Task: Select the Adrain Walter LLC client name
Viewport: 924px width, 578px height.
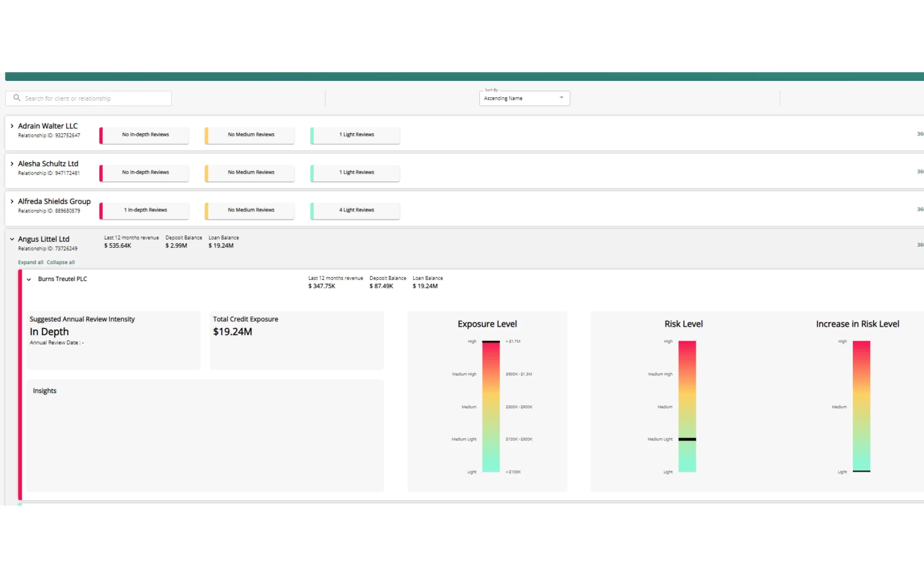Action: click(x=48, y=126)
